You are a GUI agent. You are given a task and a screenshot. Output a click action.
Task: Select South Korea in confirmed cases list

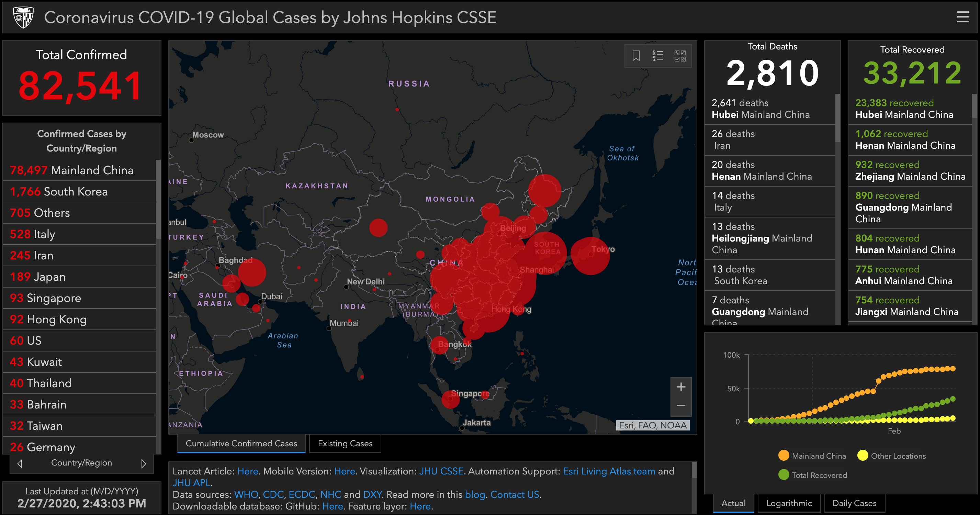(76, 191)
